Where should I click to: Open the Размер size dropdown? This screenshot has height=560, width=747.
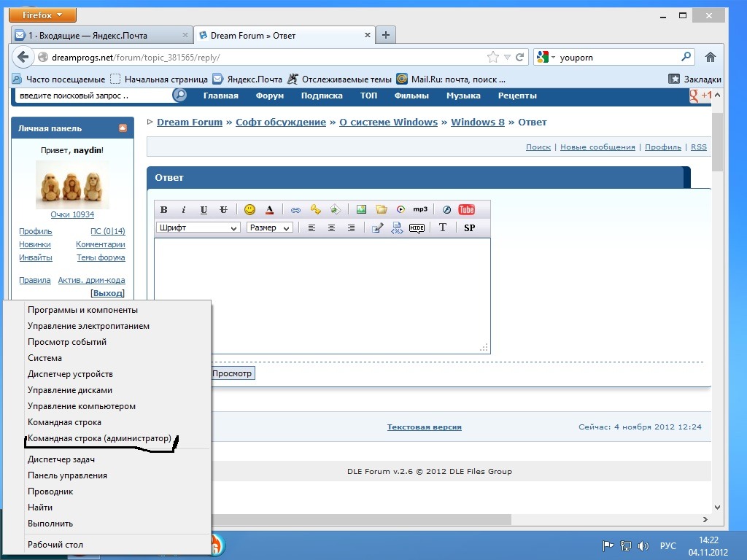pyautogui.click(x=269, y=228)
